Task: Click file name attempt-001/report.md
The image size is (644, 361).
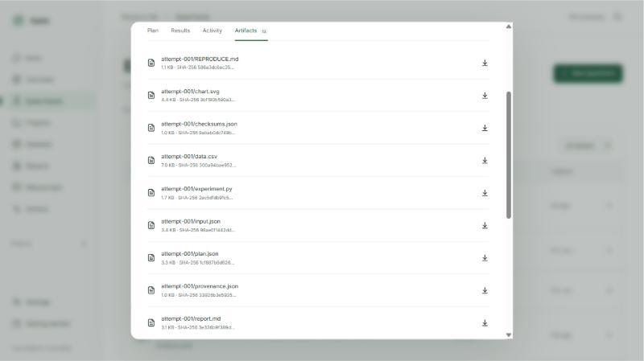Action: tap(191, 318)
